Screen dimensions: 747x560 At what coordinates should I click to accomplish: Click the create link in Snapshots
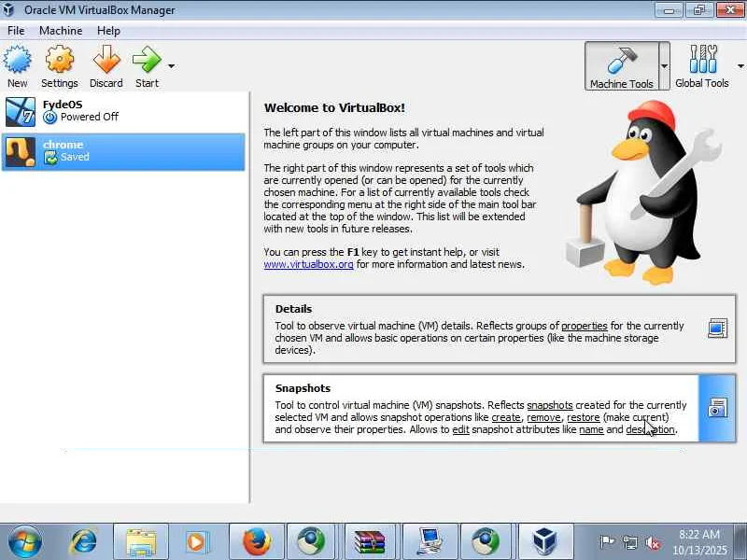(x=506, y=417)
